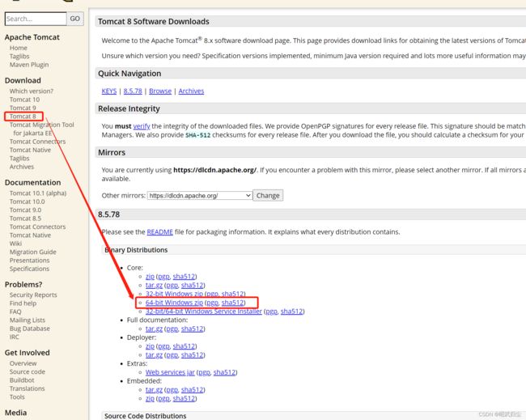Open FAQ link under Problems
Screen dimensions: 526x420
click(x=15, y=312)
